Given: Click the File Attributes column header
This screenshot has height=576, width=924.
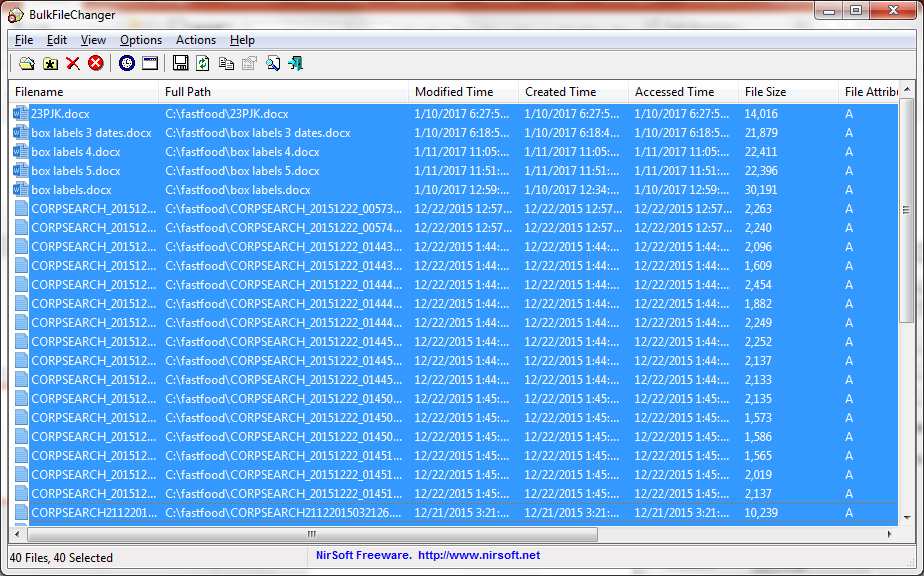Looking at the screenshot, I should pyautogui.click(x=869, y=92).
